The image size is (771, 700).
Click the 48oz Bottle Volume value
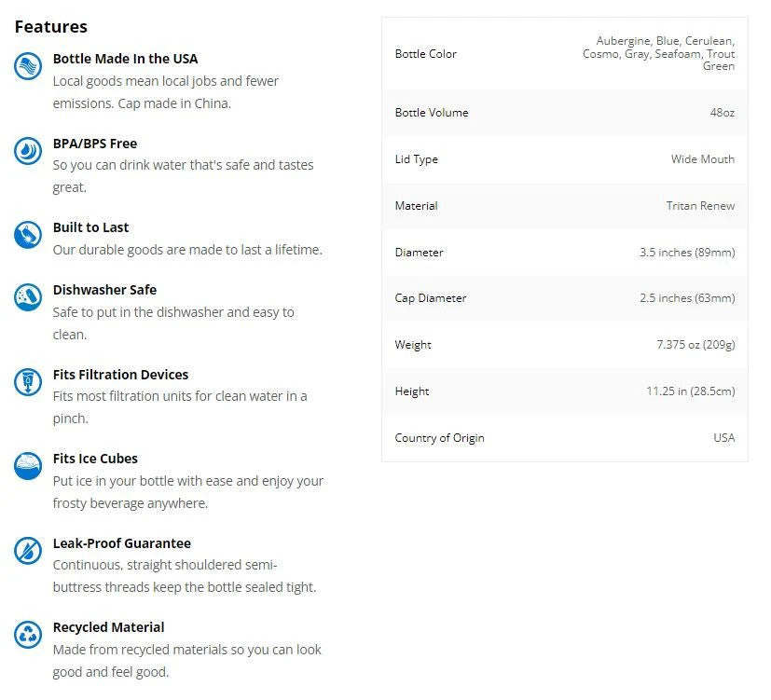coord(722,113)
